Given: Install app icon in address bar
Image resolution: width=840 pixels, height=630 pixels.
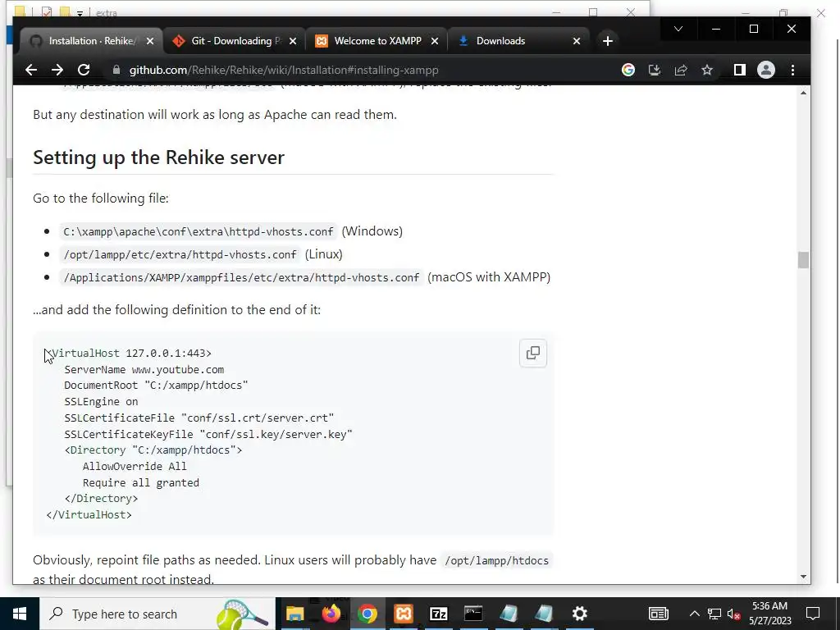Looking at the screenshot, I should [x=654, y=71].
